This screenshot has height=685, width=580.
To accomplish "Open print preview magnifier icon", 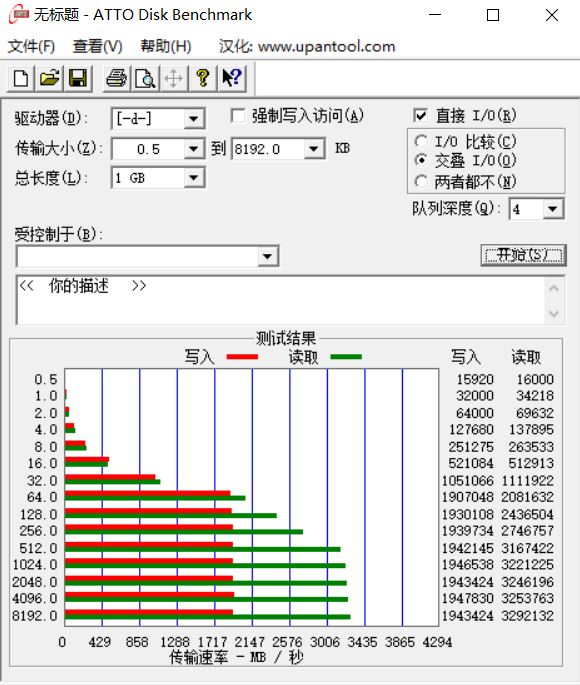I will 145,79.
